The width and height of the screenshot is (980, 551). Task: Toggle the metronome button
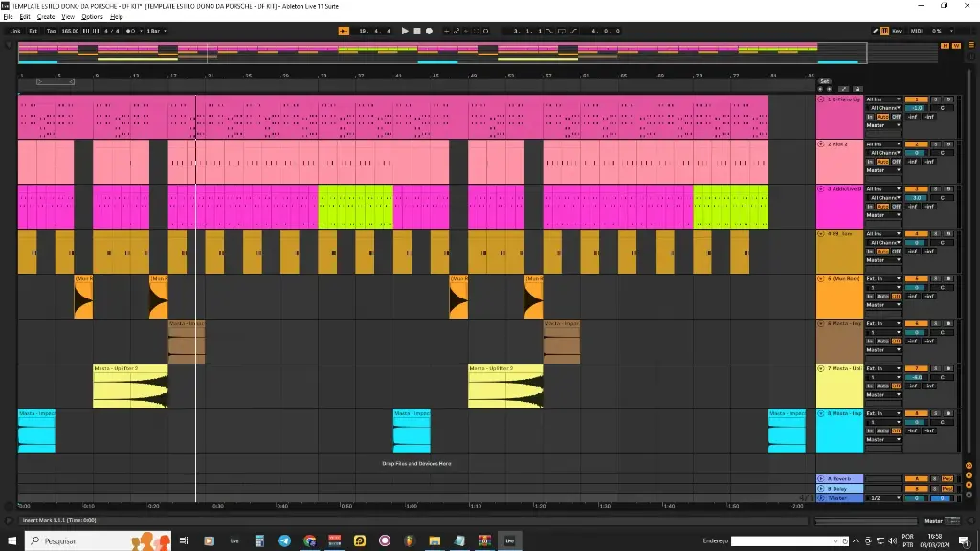(130, 31)
